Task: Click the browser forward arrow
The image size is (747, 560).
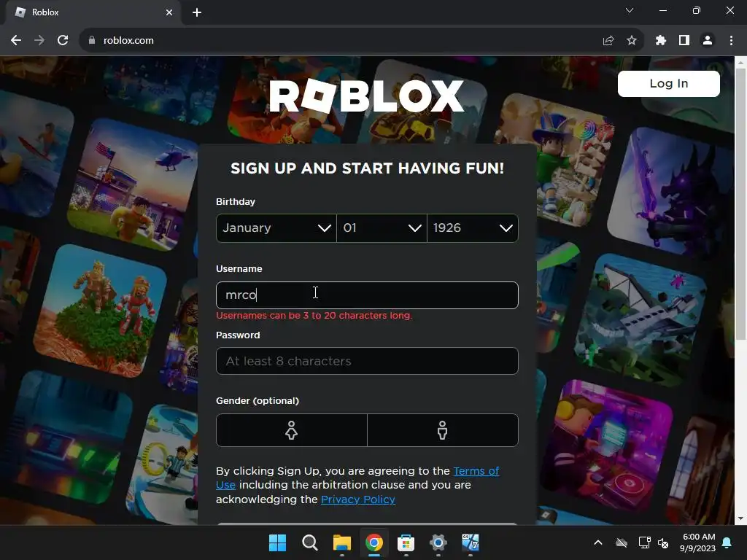Action: pyautogui.click(x=39, y=41)
